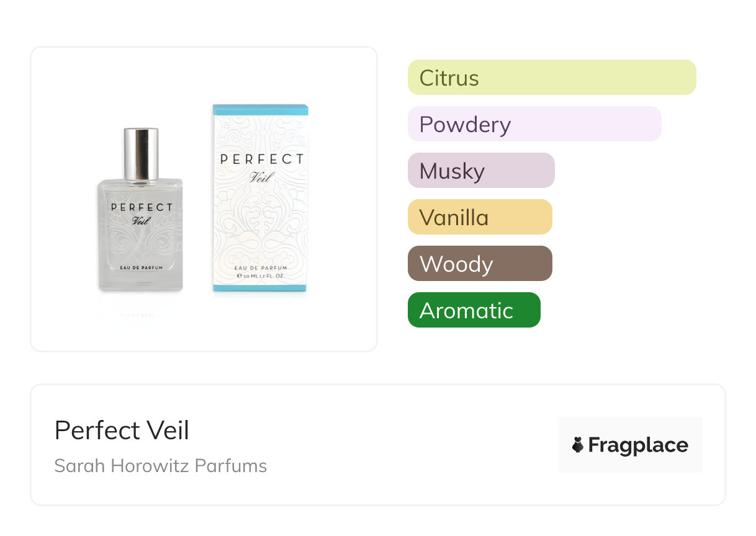
Task: Select the Citrus accord bar
Action: 552,78
